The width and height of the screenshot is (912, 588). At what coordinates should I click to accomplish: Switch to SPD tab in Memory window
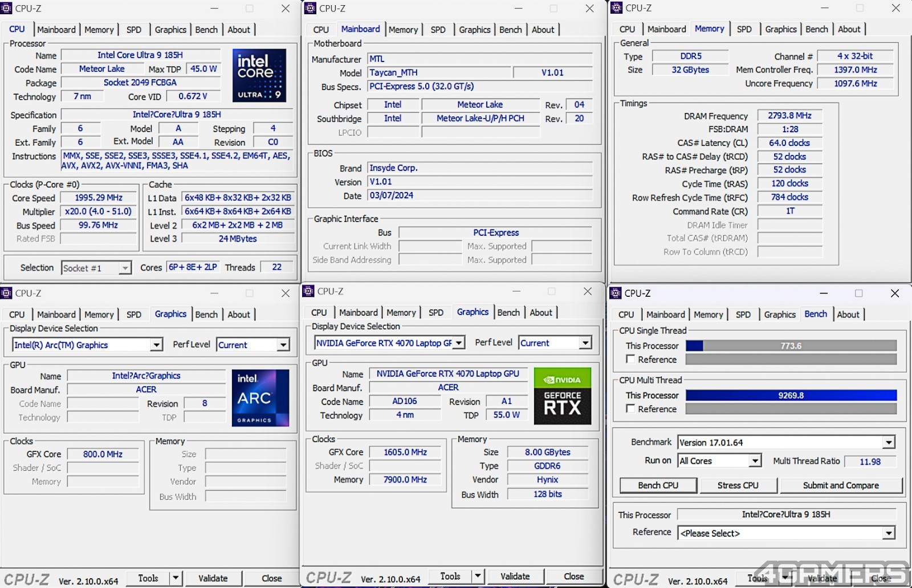click(744, 29)
